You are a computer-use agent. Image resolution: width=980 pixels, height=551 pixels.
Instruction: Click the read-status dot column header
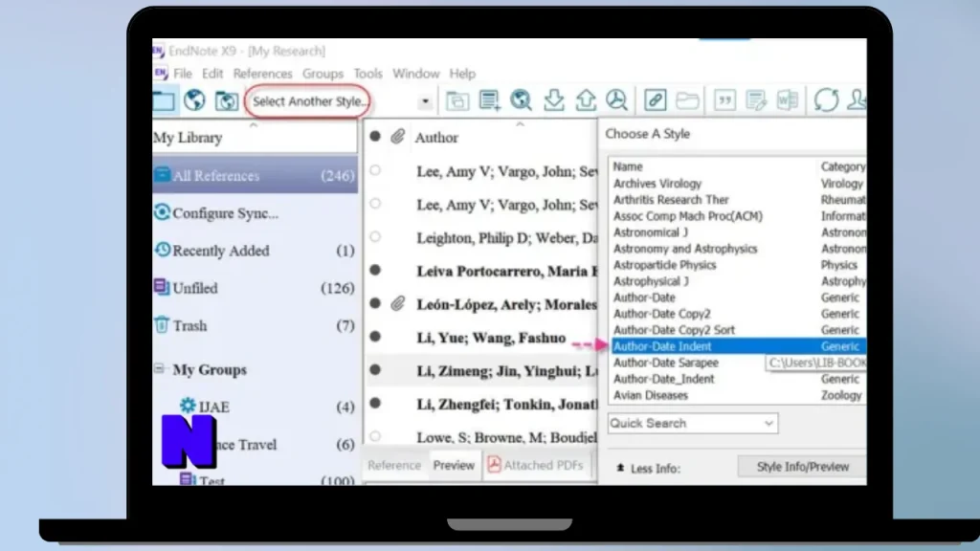375,136
